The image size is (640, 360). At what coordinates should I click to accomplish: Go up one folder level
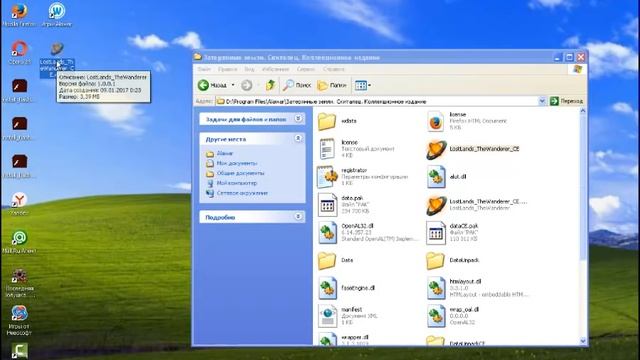pos(270,85)
